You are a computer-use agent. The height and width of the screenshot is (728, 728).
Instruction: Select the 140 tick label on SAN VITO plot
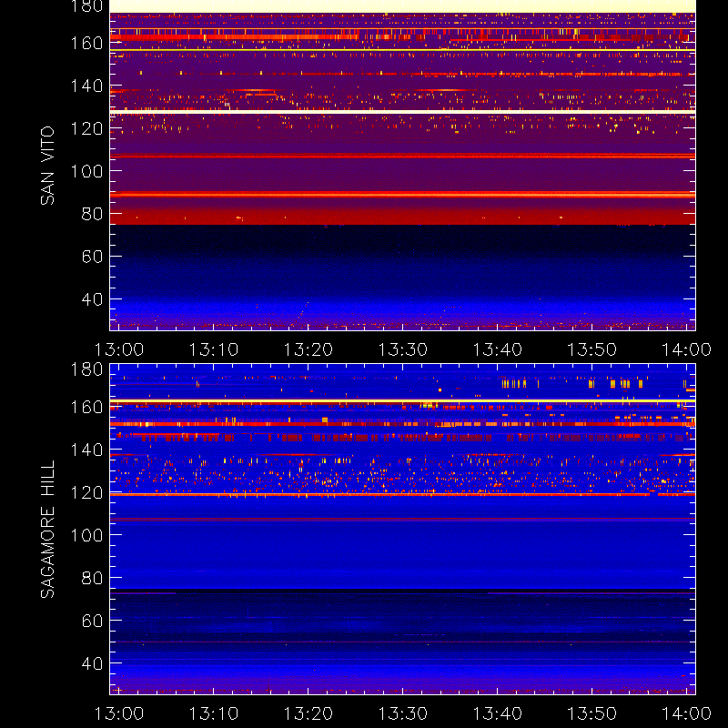tap(86, 86)
